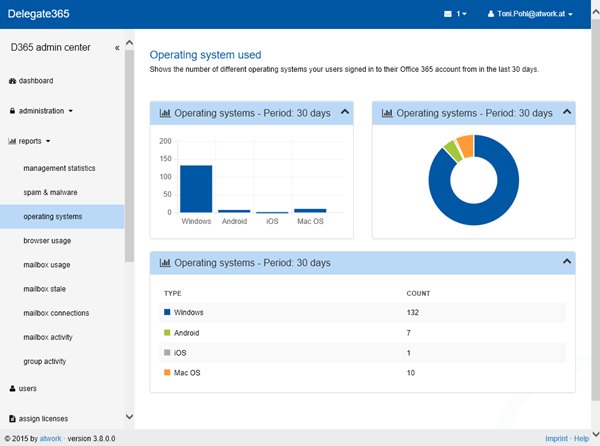Collapse the operating systems table panel
Viewport: 600px width, 446px height.
[x=567, y=262]
